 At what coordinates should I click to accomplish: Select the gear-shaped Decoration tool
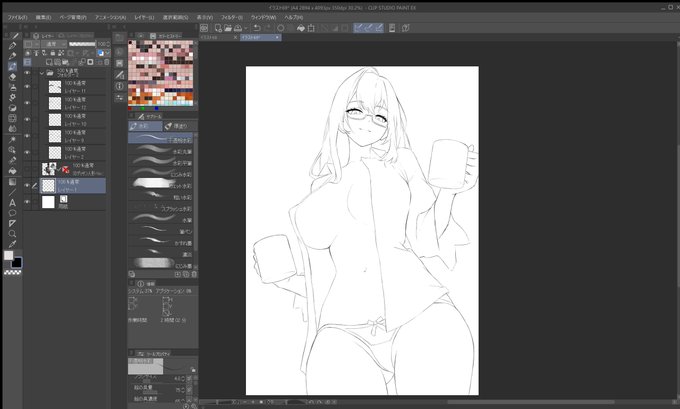click(13, 98)
